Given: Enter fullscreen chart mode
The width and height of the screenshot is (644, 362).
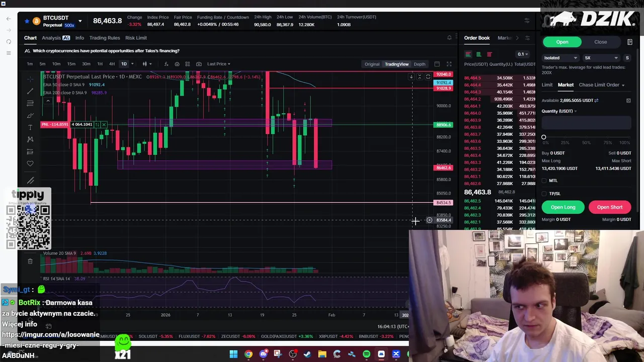Looking at the screenshot, I should 449,64.
